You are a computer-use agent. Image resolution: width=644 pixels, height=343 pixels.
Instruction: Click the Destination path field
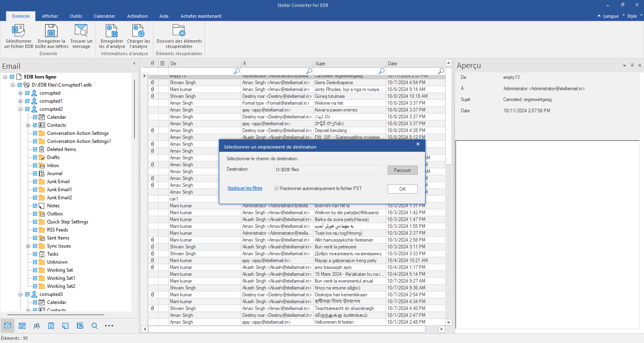tap(328, 170)
